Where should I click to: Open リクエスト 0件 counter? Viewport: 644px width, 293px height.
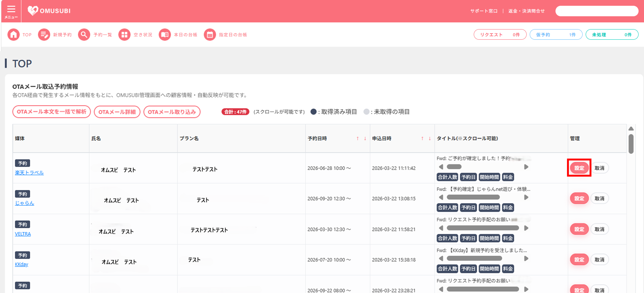pyautogui.click(x=500, y=35)
